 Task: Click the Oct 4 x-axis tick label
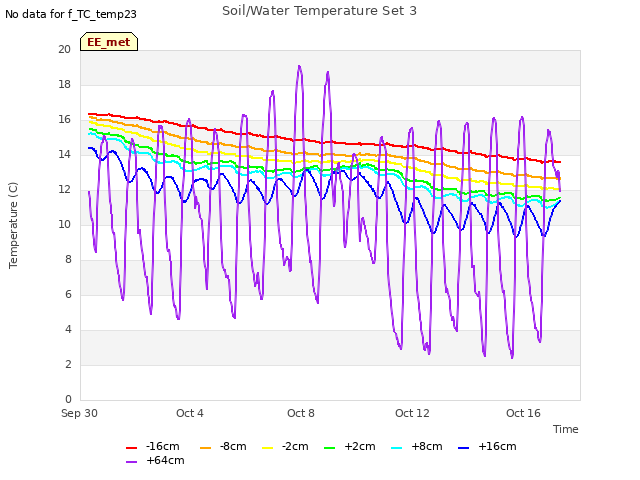click(x=190, y=413)
